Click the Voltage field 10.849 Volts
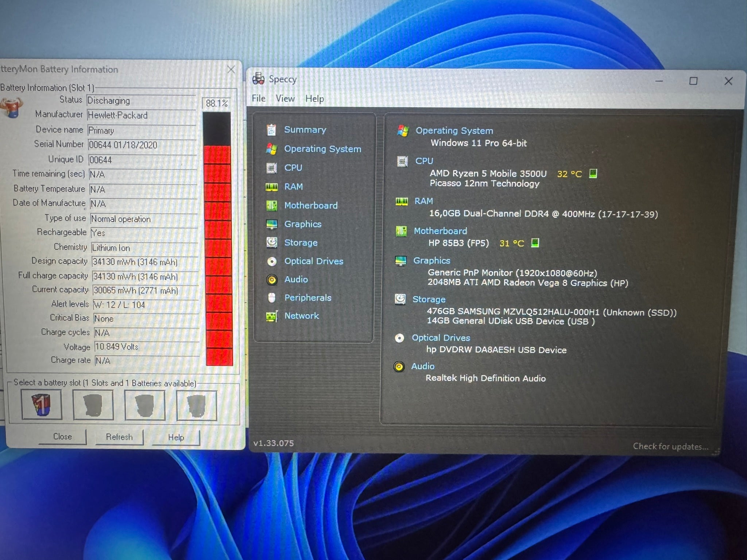 pos(147,346)
